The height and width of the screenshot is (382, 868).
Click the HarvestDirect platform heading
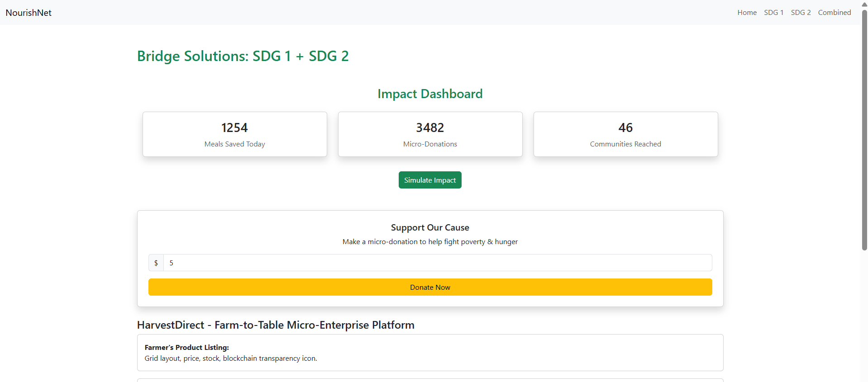[276, 325]
